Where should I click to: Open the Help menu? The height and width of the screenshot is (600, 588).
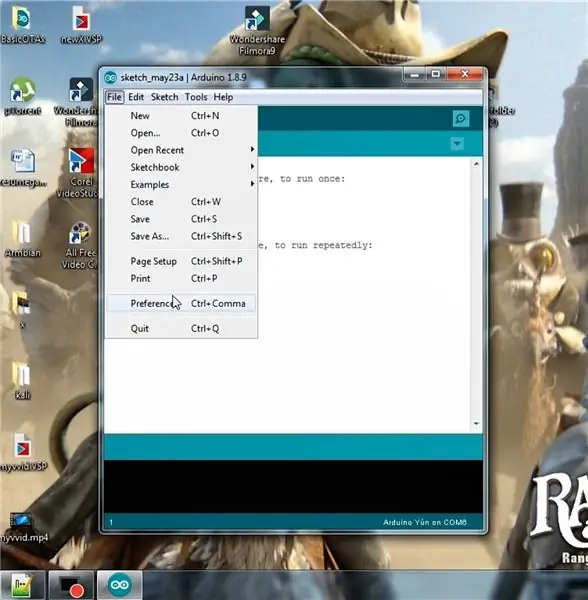[223, 97]
